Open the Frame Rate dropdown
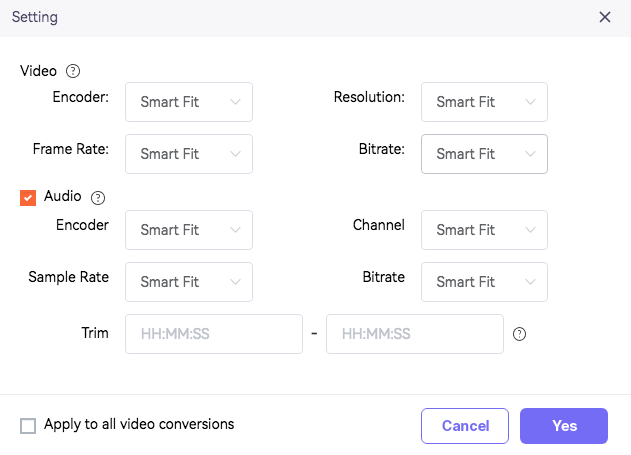This screenshot has width=631, height=455. pyautogui.click(x=188, y=154)
